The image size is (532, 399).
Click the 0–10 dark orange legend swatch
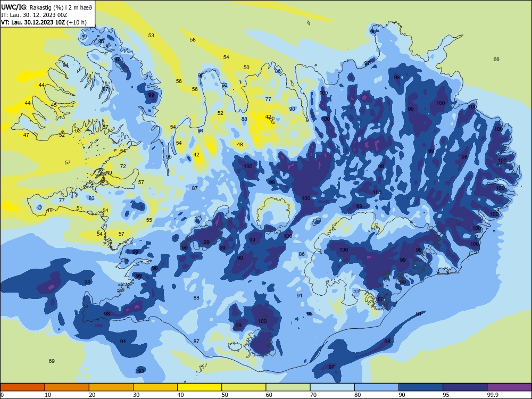[x=22, y=387]
